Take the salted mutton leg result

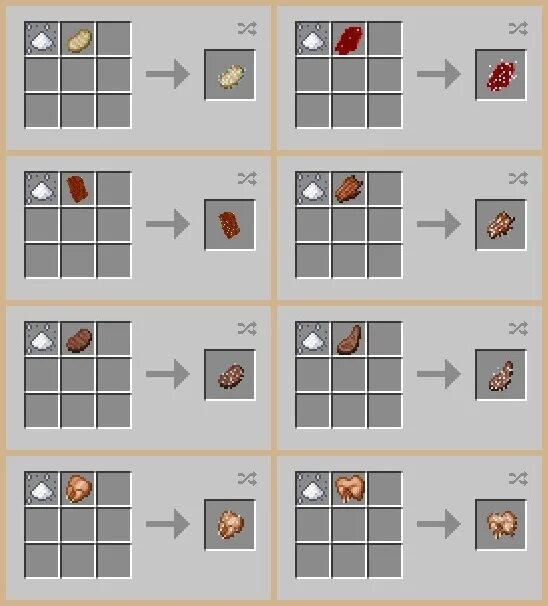[x=501, y=376]
